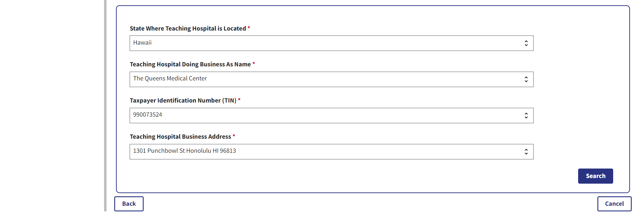
Task: Click the red asterisk beside Doing Business As Name
Action: pos(254,64)
